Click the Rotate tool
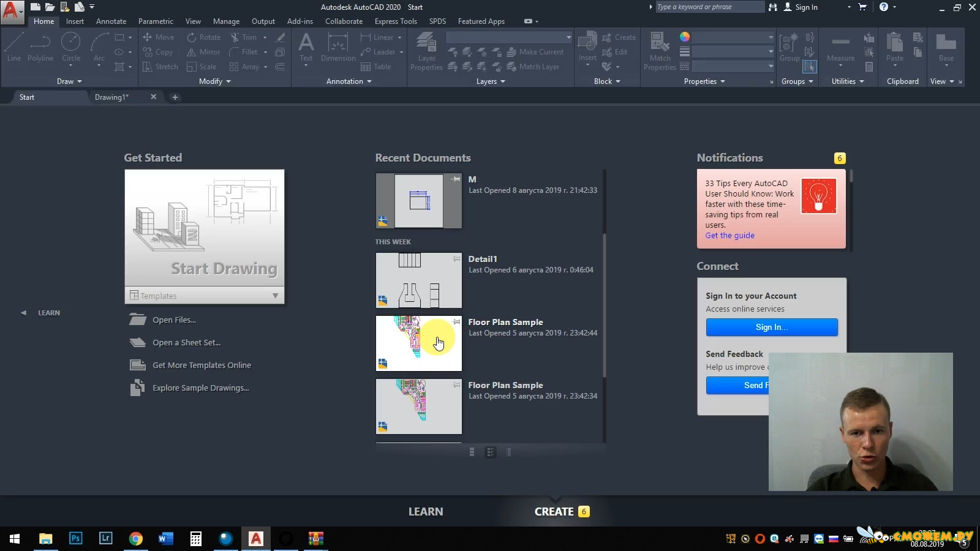Viewport: 980px width, 551px height. pyautogui.click(x=204, y=37)
